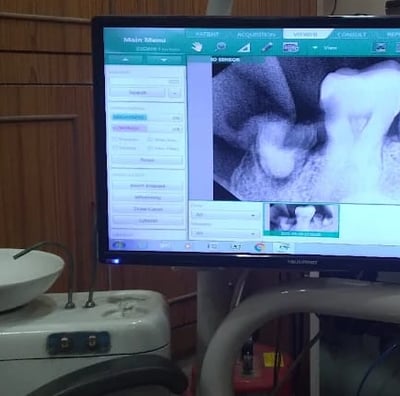400x396 pixels.
Task: Adjust the blue brightness slider
Action: pyautogui.click(x=147, y=117)
